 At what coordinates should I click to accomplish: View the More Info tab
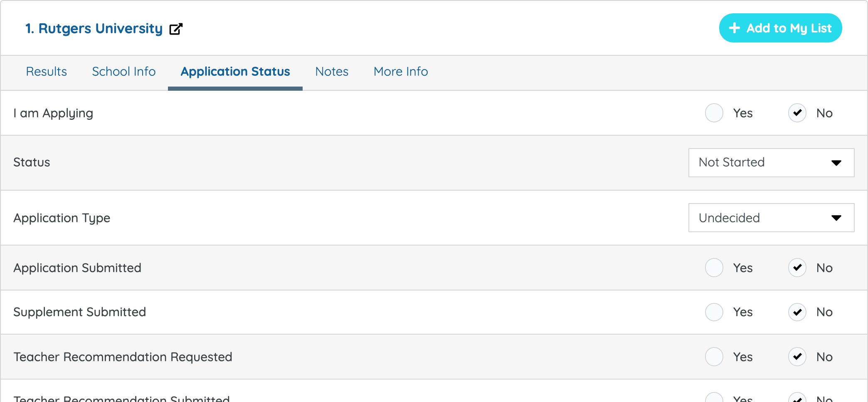[400, 72]
